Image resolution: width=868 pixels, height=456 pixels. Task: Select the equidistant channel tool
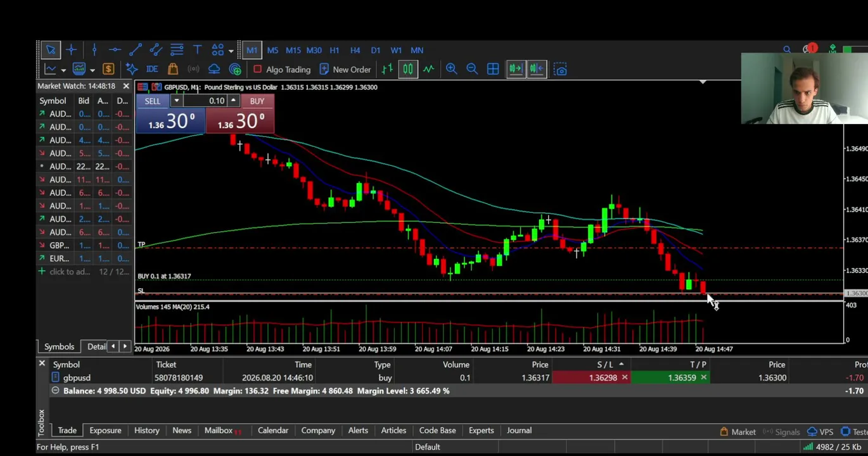point(156,50)
